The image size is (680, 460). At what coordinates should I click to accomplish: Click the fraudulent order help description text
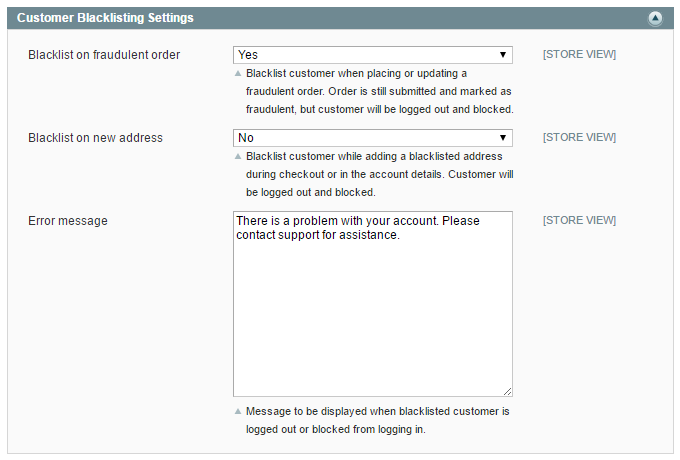click(x=379, y=91)
